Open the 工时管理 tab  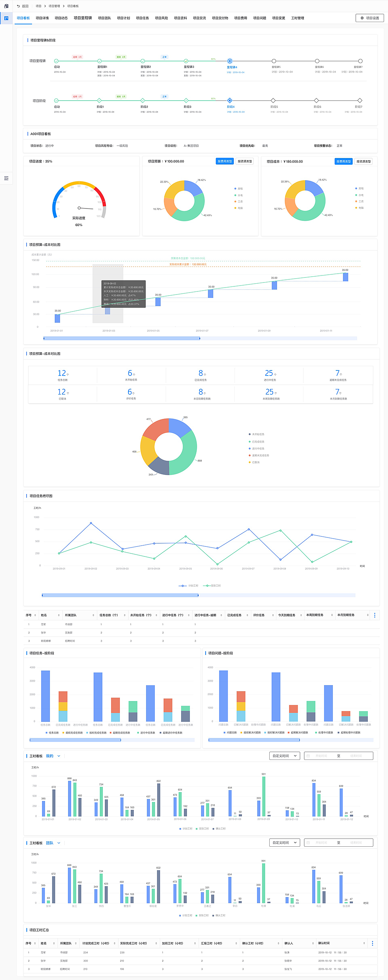click(298, 18)
